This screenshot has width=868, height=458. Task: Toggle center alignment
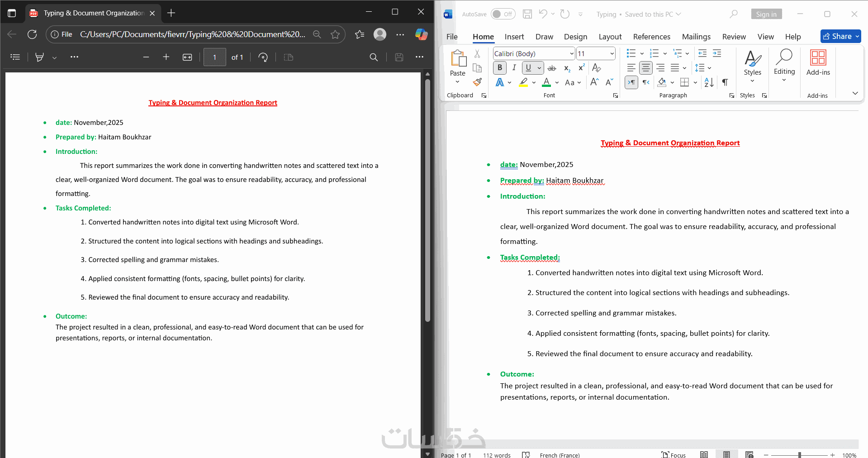pos(646,68)
